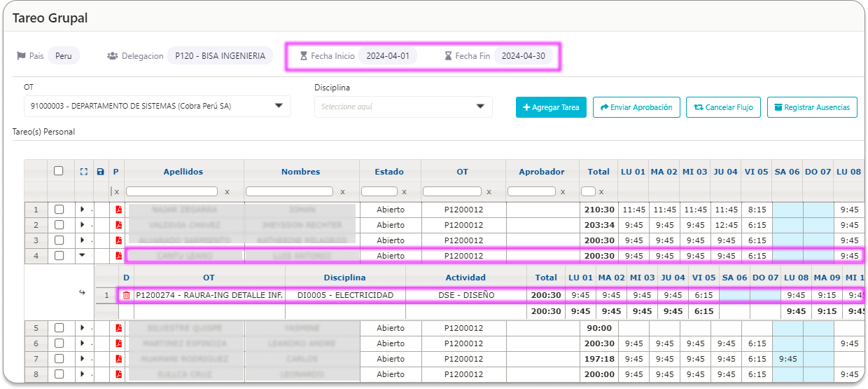Focus the Aprobador filter input
This screenshot has height=389, width=868.
click(531, 191)
